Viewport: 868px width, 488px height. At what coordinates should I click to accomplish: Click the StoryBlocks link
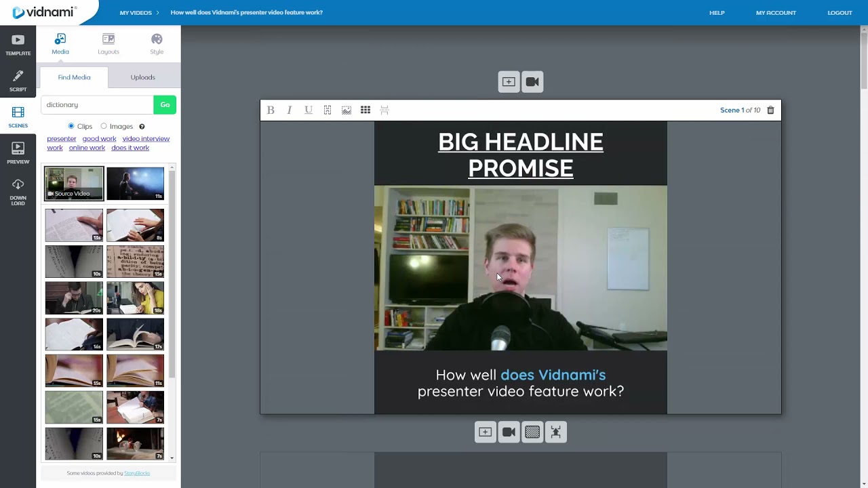tap(137, 473)
